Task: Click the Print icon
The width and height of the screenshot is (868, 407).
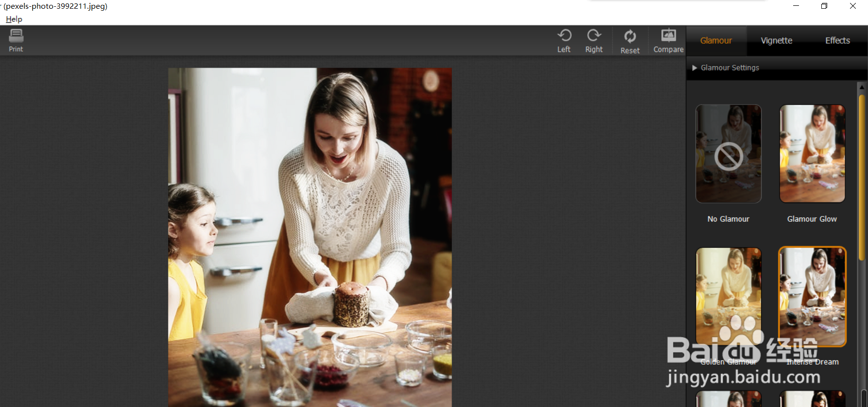Action: (16, 40)
